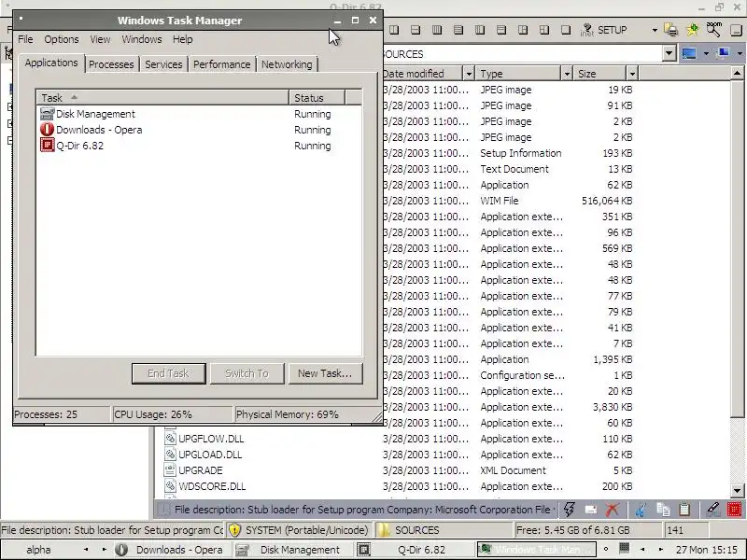747x560 pixels.
Task: Open Downloads - Opera from taskbar
Action: pyautogui.click(x=170, y=550)
